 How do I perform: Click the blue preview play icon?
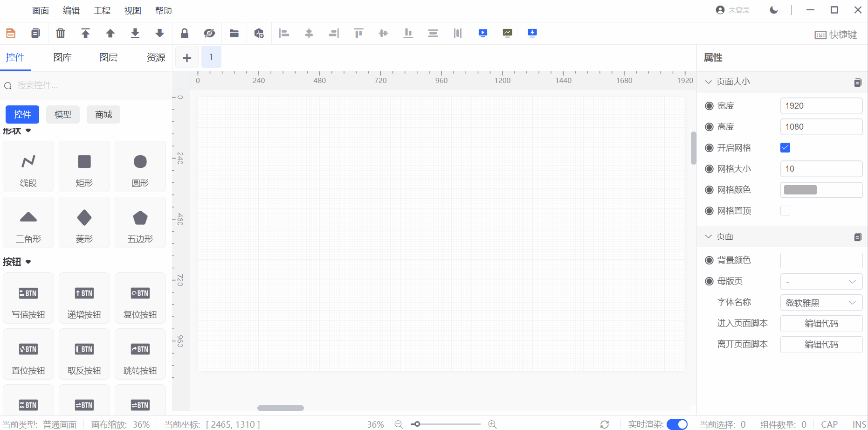pyautogui.click(x=483, y=33)
